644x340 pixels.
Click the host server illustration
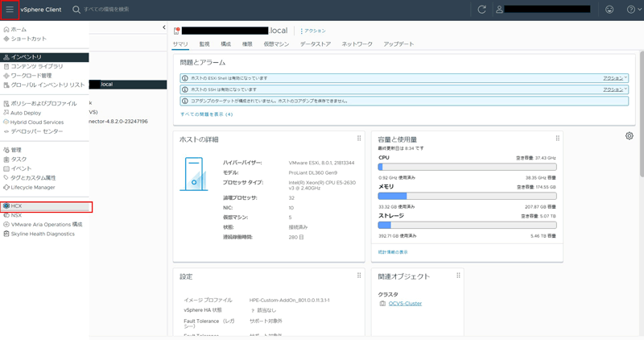click(x=194, y=174)
